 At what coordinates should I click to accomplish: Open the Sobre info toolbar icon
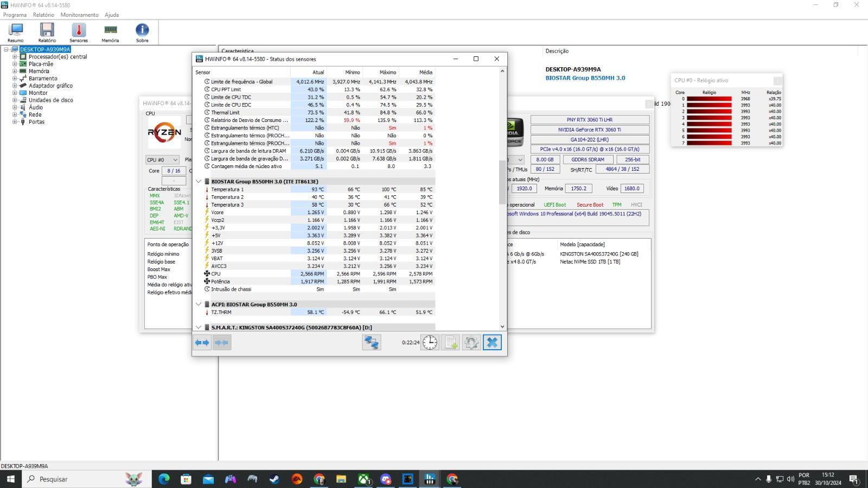142,33
